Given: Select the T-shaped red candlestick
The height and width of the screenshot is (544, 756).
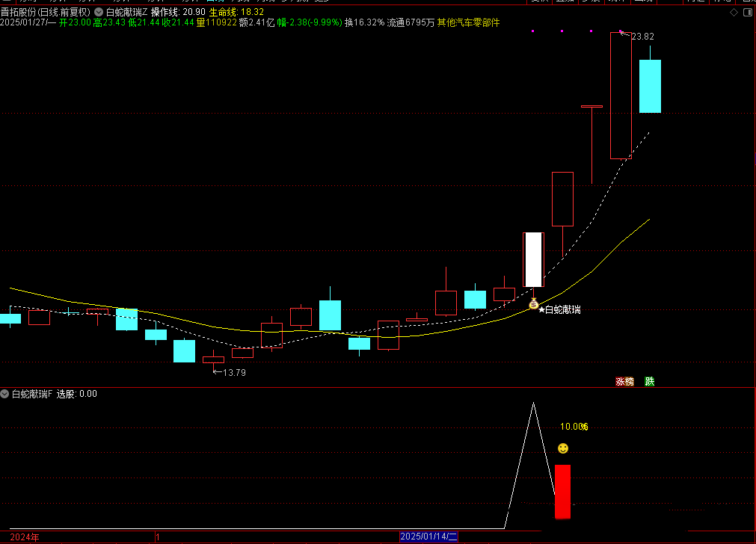Looking at the screenshot, I should pos(591,144).
